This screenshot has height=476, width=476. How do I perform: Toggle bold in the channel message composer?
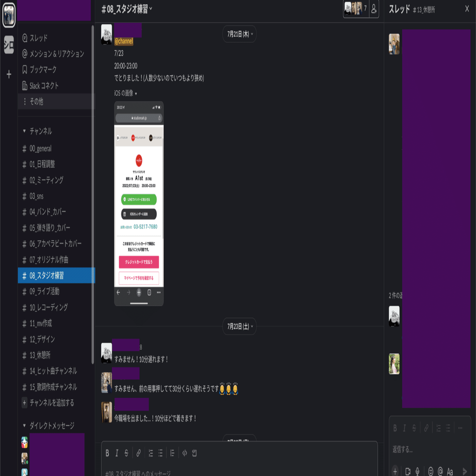click(107, 453)
